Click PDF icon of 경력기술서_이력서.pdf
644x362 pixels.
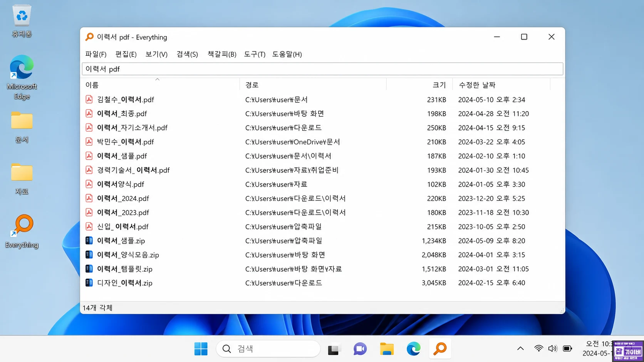pyautogui.click(x=89, y=170)
